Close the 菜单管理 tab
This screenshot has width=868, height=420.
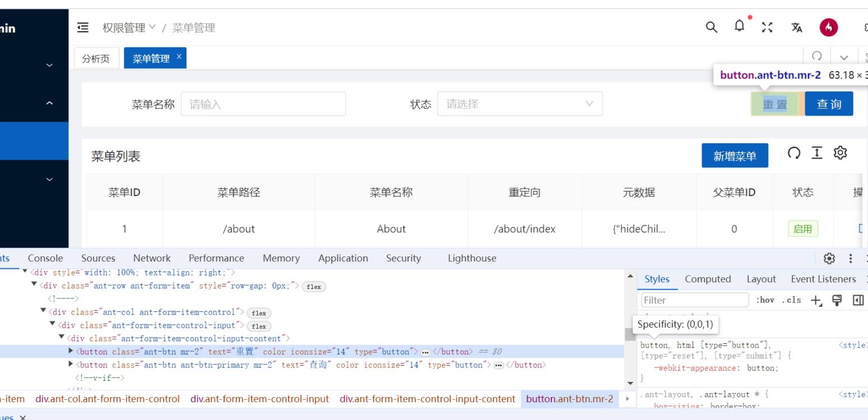[179, 57]
